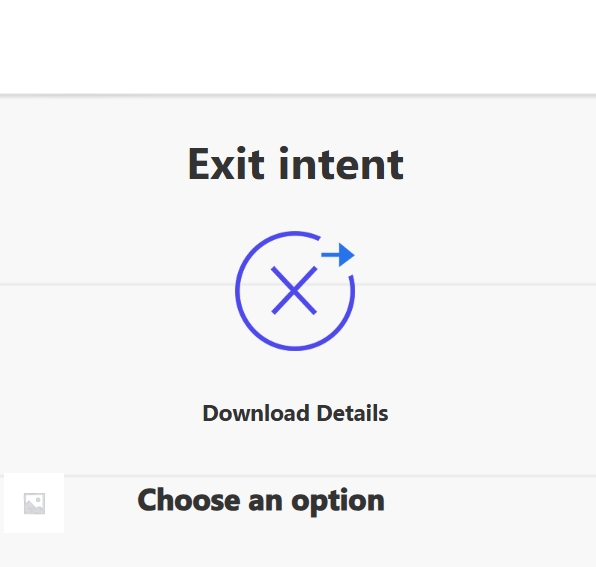Viewport: 596px width, 567px height.
Task: Click the word option in the lower heading
Action: click(x=338, y=502)
